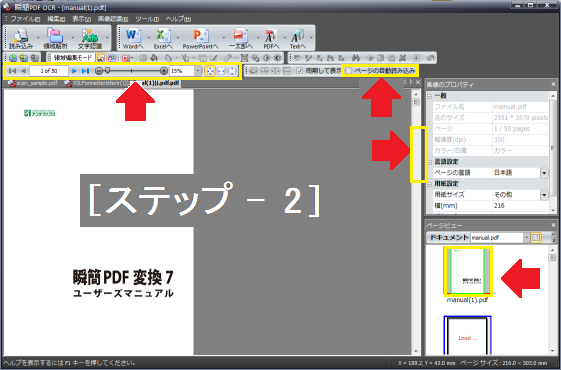The height and width of the screenshot is (370, 561).
Task: Start 文字認識 character recognition
Action: point(90,38)
